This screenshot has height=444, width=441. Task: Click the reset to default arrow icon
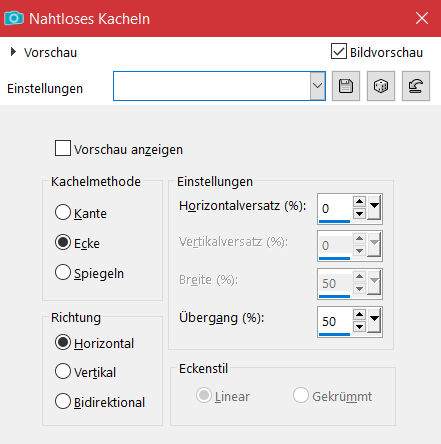click(x=416, y=86)
